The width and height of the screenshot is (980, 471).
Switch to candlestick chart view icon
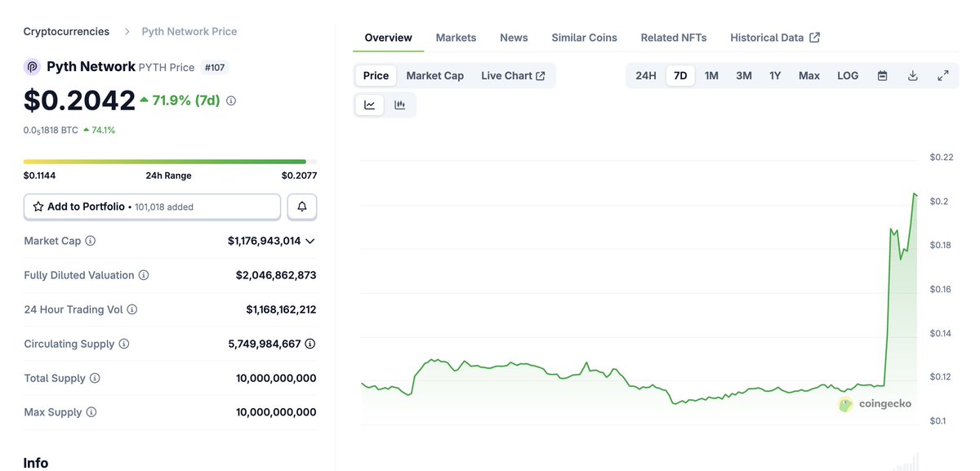point(400,104)
